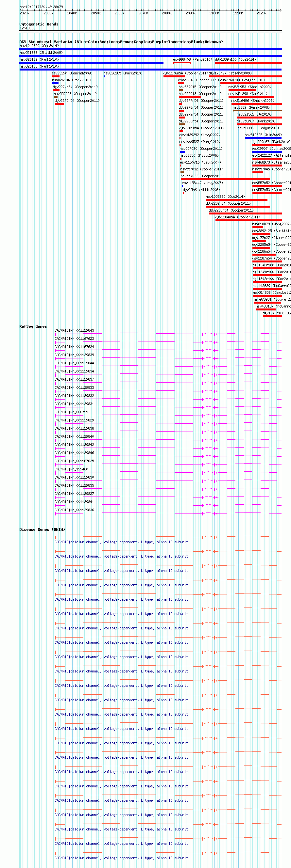
Task: Select dgv2282n54 (Cooper2011) label
Action: pyautogui.click(x=229, y=203)
